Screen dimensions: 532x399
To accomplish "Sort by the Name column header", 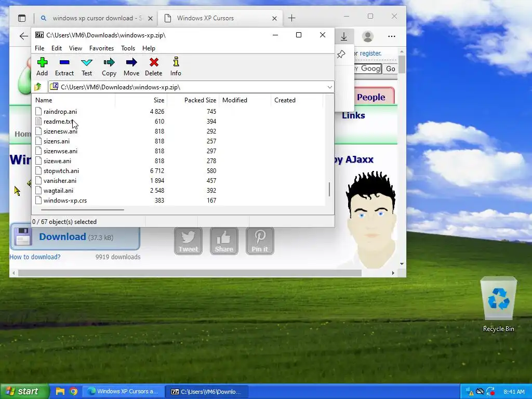I will click(x=74, y=100).
